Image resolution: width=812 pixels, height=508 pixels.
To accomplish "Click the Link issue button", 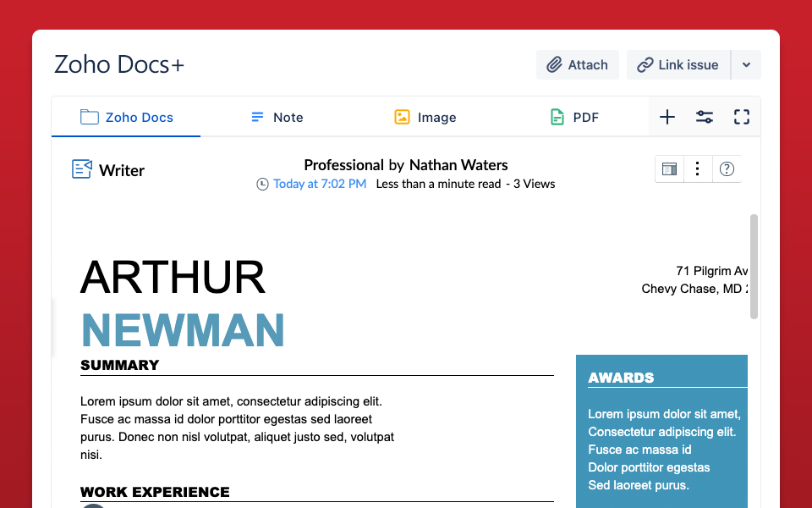I will [x=678, y=65].
